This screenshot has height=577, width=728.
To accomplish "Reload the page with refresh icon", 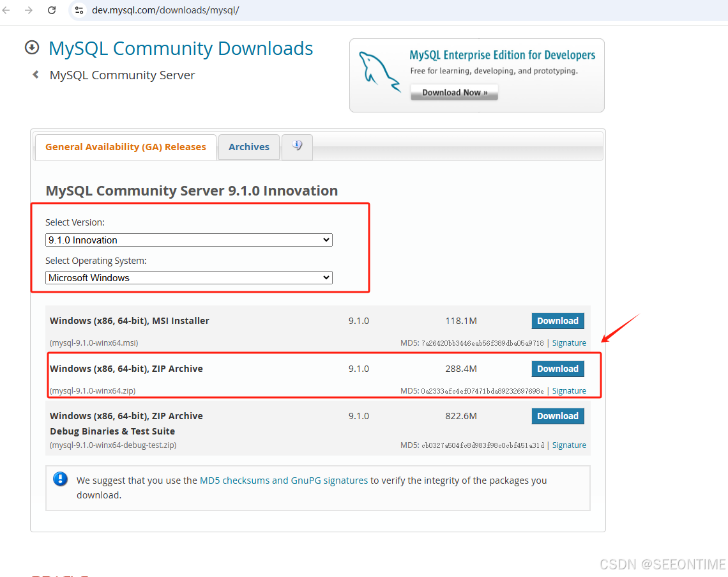I will coord(52,10).
